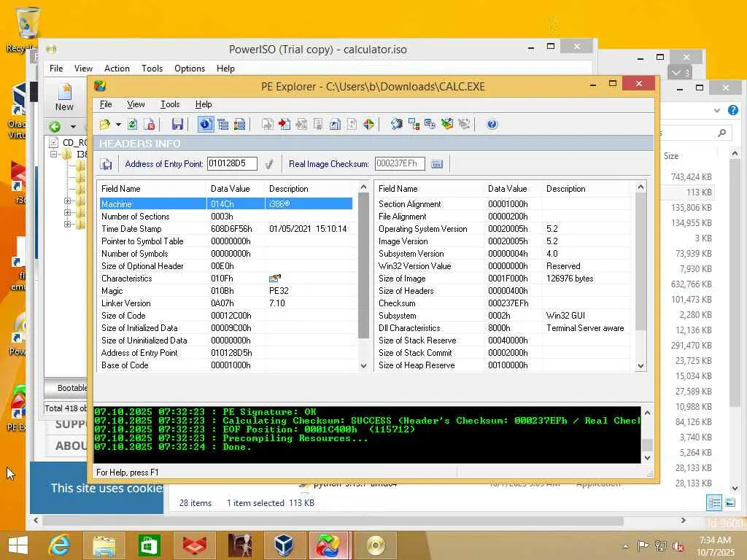The width and height of the screenshot is (747, 560).
Task: Open the Resource Editor colorful diamond icon
Action: click(x=368, y=125)
